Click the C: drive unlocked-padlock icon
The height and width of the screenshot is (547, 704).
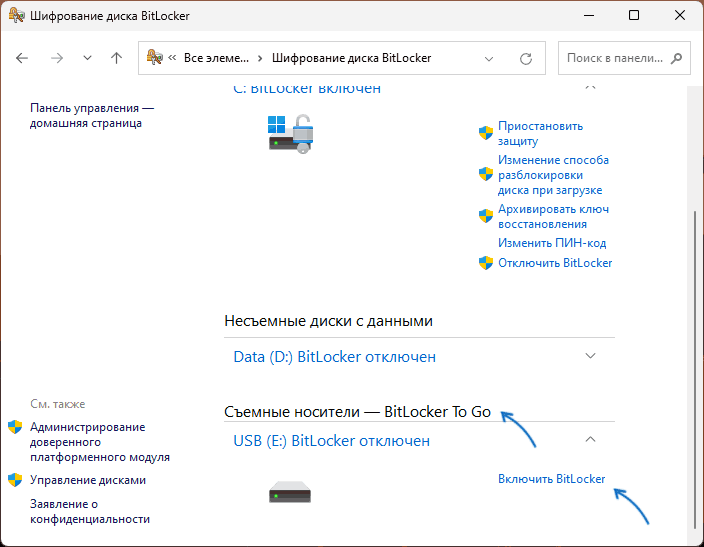pyautogui.click(x=290, y=134)
